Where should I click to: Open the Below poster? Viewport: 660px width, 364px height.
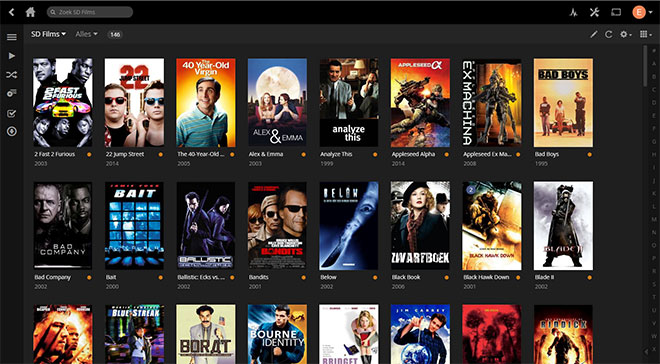(x=349, y=226)
